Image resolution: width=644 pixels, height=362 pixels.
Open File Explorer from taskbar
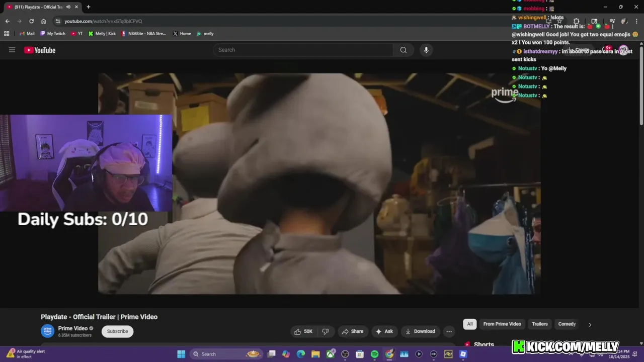pos(315,354)
